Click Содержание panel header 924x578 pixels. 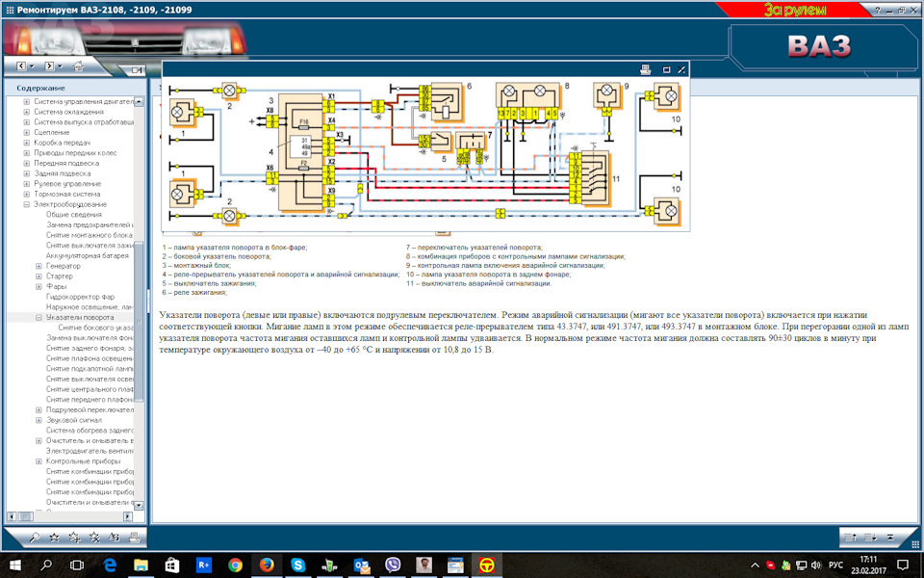click(40, 88)
